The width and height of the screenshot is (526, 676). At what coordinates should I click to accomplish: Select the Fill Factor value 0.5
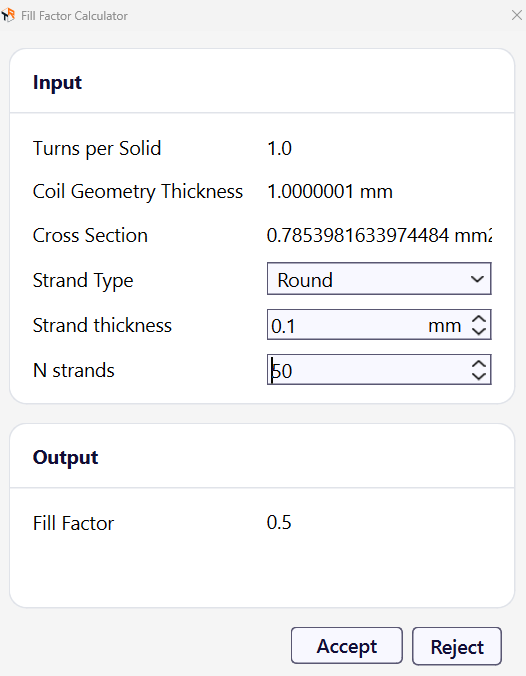(279, 522)
